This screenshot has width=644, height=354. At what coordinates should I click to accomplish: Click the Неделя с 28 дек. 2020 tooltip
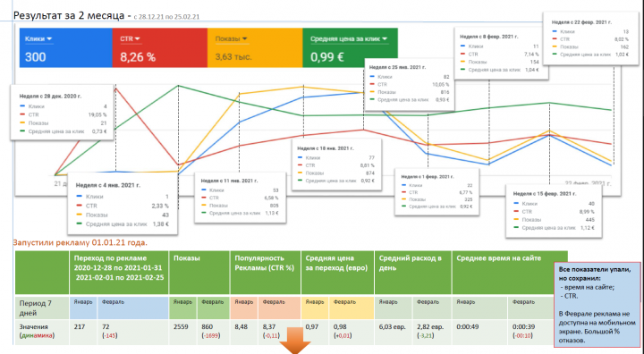[62, 113]
